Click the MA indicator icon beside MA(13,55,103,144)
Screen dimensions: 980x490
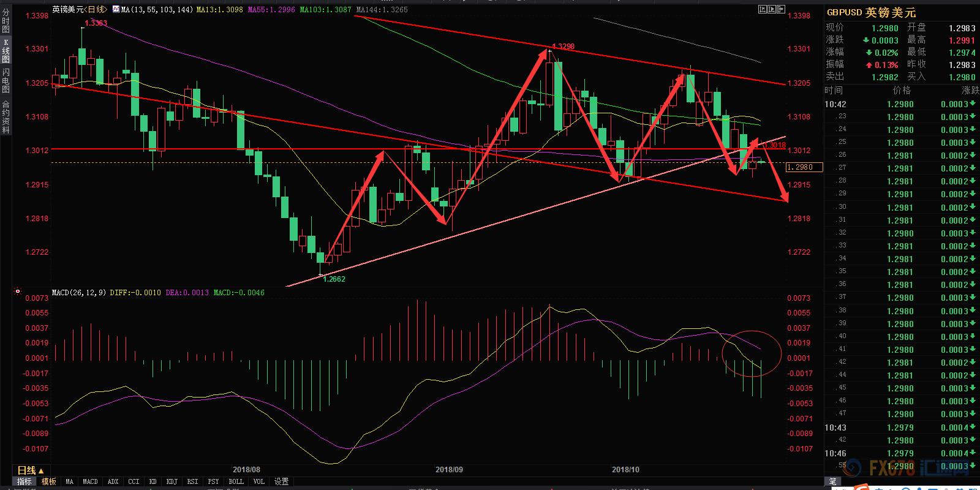[116, 10]
